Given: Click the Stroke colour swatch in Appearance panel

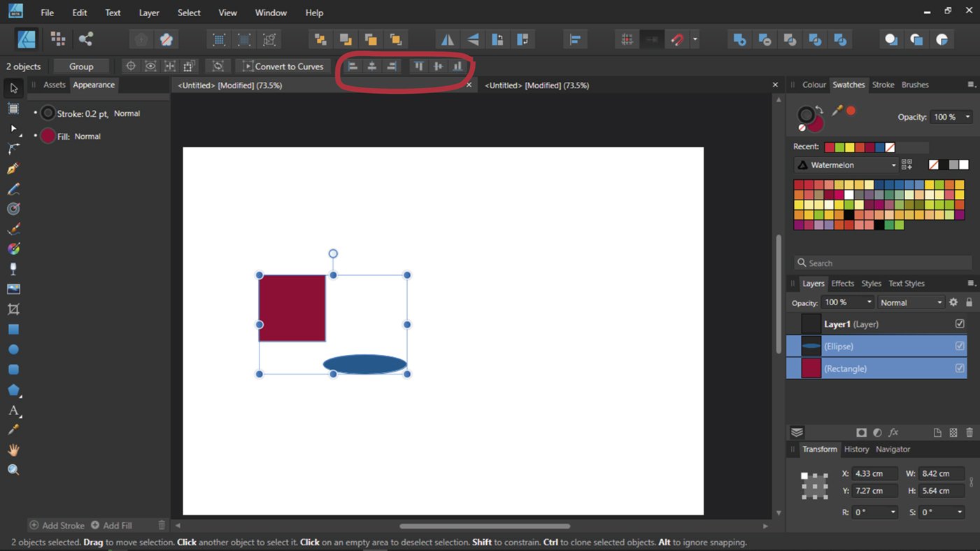Looking at the screenshot, I should (48, 113).
